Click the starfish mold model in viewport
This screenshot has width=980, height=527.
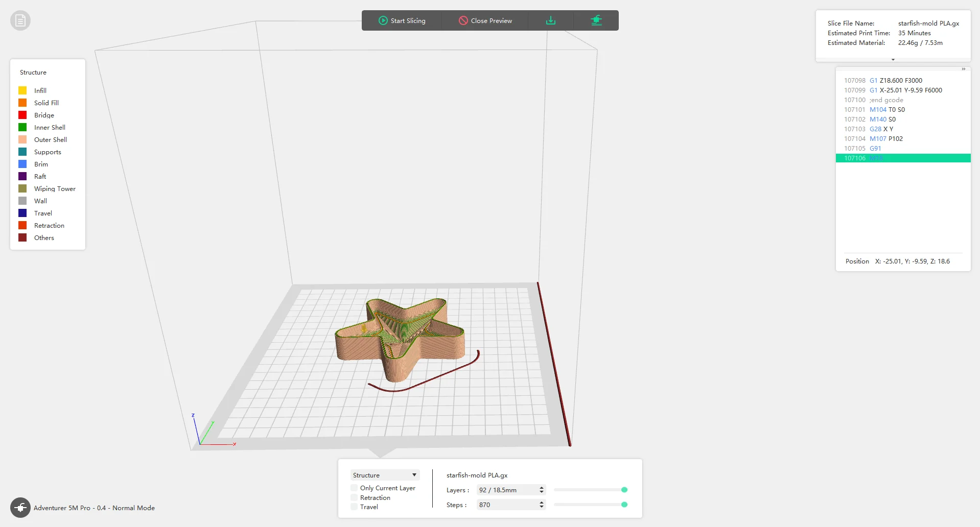pyautogui.click(x=400, y=340)
